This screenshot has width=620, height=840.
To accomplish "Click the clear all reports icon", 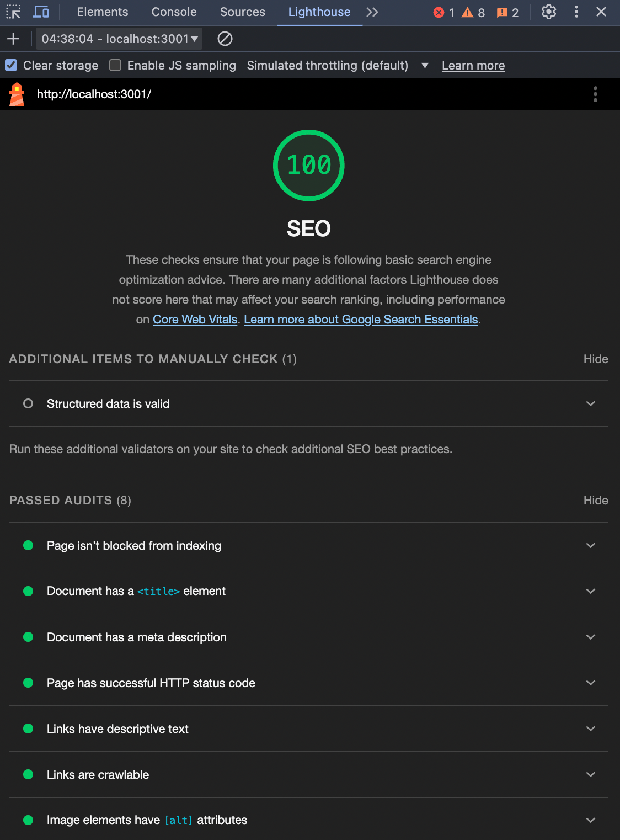I will (x=225, y=39).
